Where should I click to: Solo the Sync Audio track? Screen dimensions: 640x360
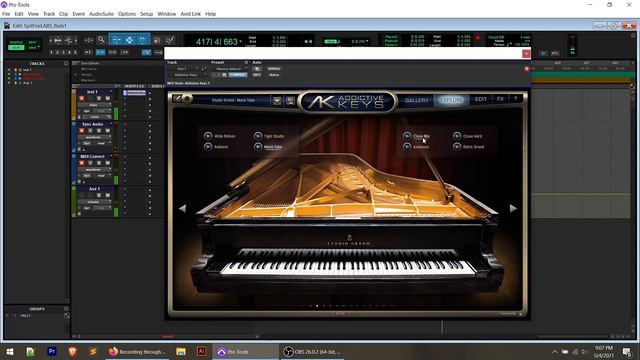click(99, 131)
